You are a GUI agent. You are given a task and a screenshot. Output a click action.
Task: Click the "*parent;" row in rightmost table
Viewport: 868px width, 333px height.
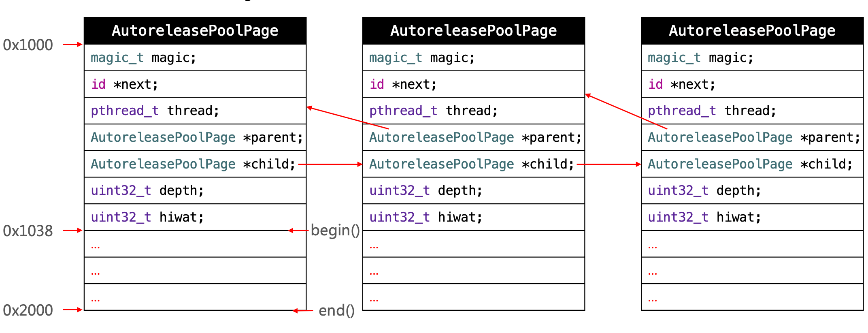point(752,137)
